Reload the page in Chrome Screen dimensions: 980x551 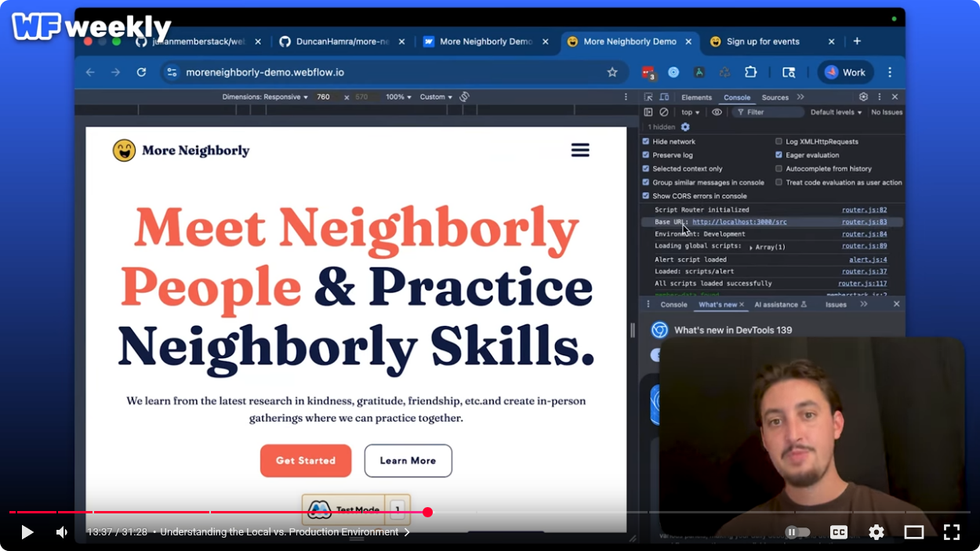pos(141,72)
